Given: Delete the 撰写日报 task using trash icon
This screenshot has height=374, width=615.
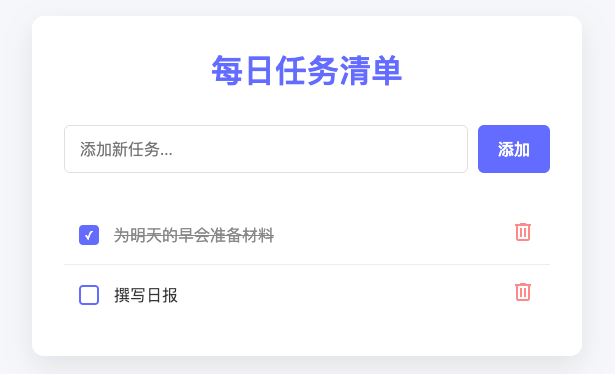Looking at the screenshot, I should [x=522, y=292].
